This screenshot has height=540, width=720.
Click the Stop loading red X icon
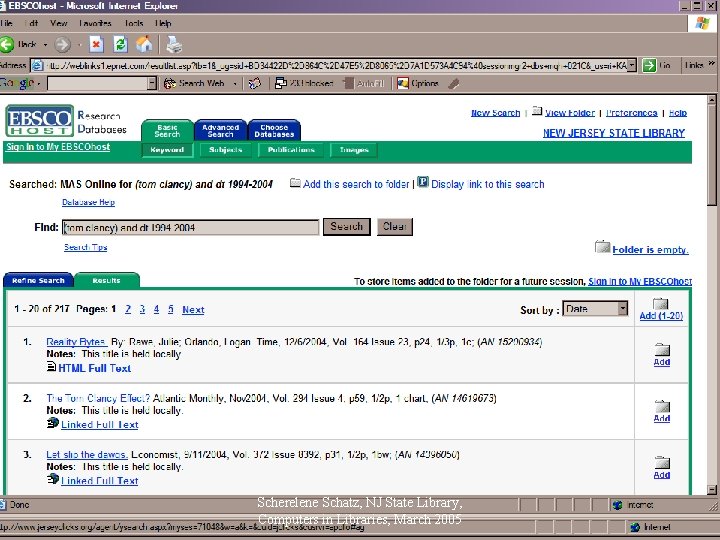coord(96,45)
